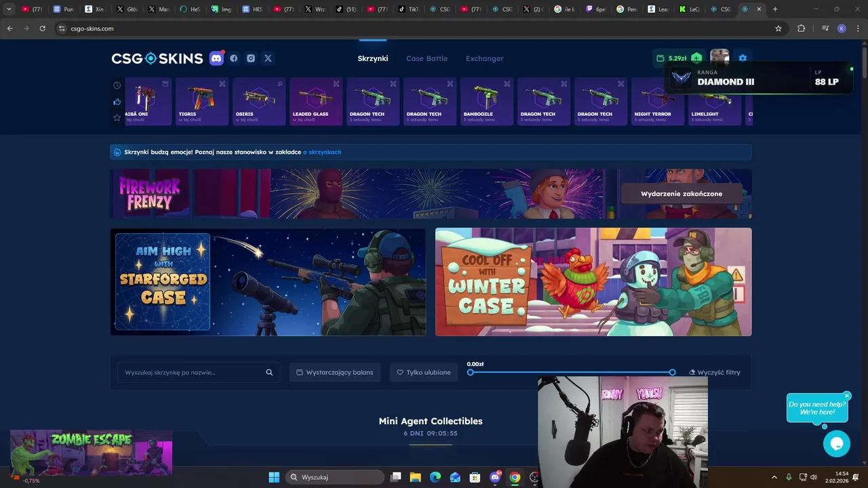The width and height of the screenshot is (868, 488).
Task: Click 'Wyczyść filtry' to clear filters
Action: point(715,372)
